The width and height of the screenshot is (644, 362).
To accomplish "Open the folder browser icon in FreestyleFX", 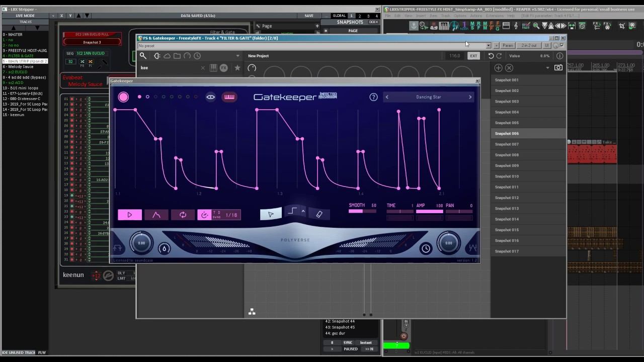I will (x=177, y=56).
